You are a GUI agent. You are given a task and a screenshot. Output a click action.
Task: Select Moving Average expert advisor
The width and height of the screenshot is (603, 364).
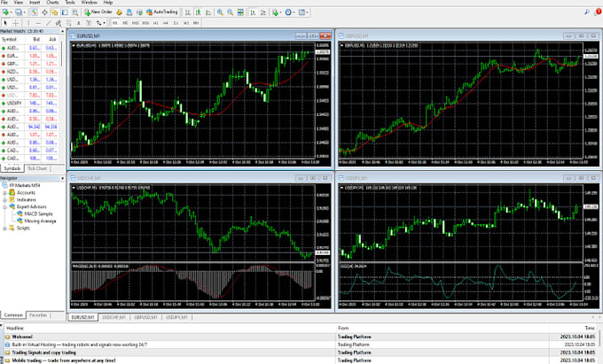point(36,221)
